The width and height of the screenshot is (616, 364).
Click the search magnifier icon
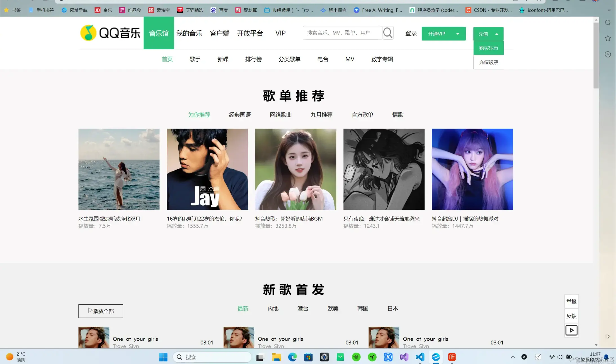coord(388,33)
